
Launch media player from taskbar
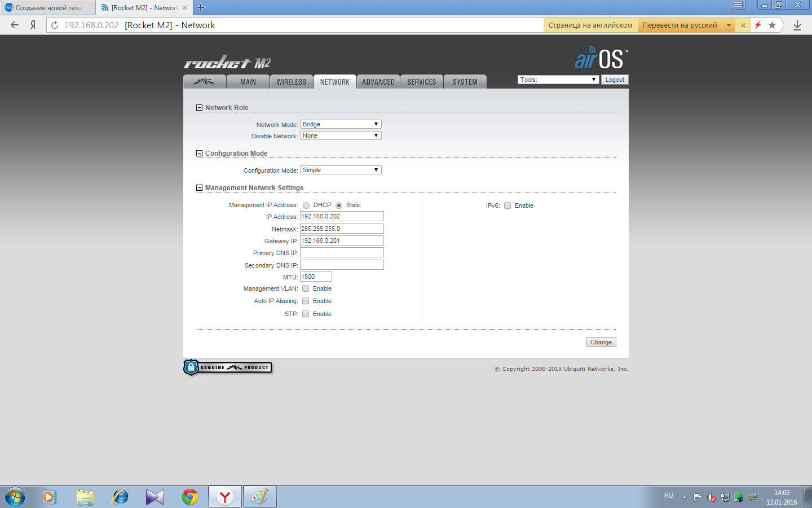click(x=50, y=497)
